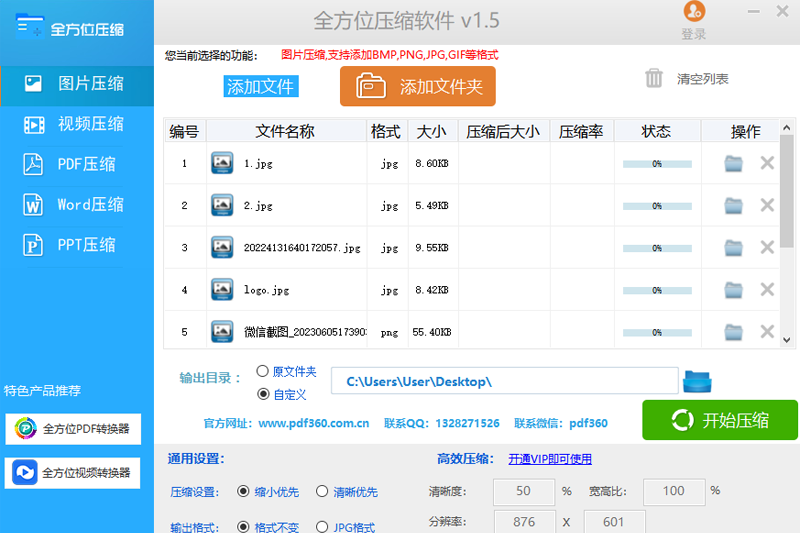Minimize the compression software window

[754, 12]
